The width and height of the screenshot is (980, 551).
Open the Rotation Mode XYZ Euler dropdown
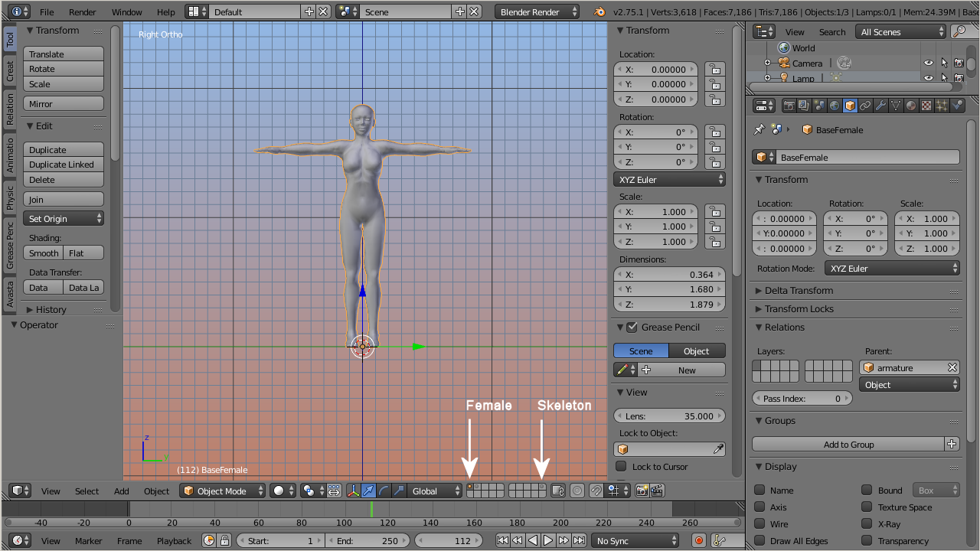pyautogui.click(x=893, y=269)
